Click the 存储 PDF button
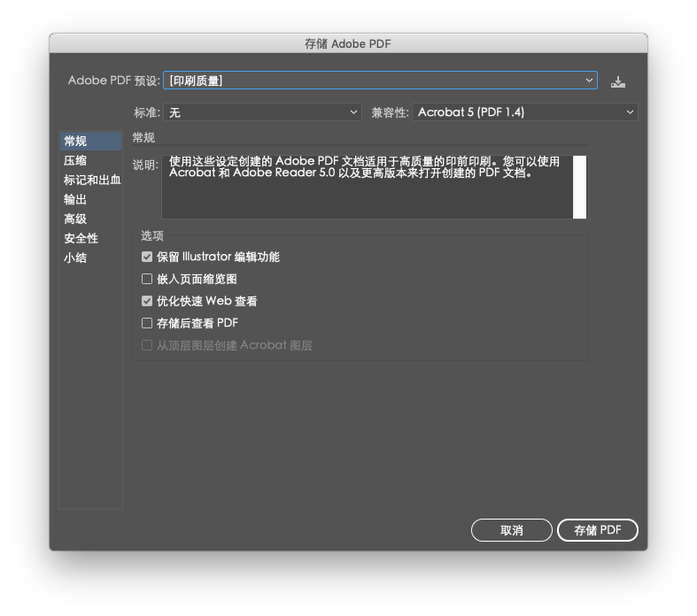697x616 pixels. (598, 530)
